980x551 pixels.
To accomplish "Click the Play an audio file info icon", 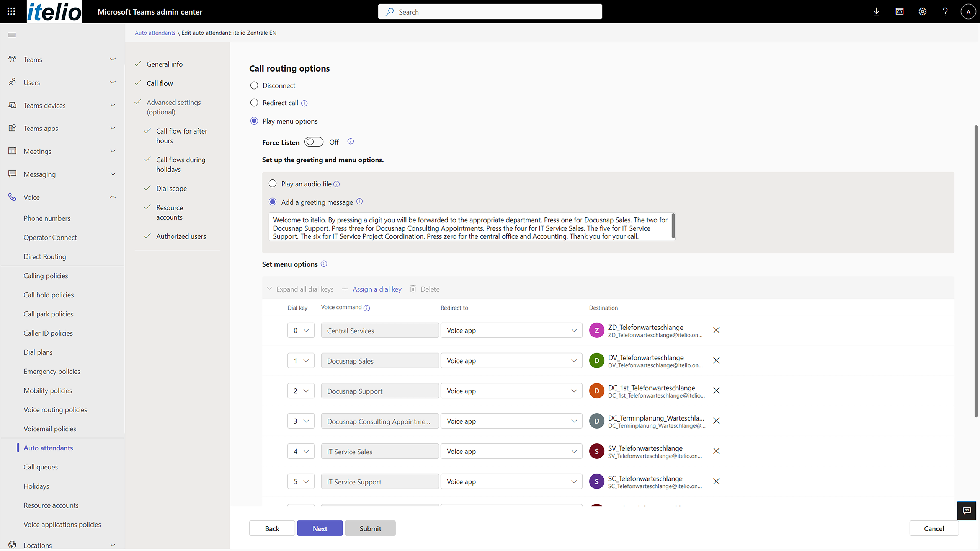I will coord(336,184).
